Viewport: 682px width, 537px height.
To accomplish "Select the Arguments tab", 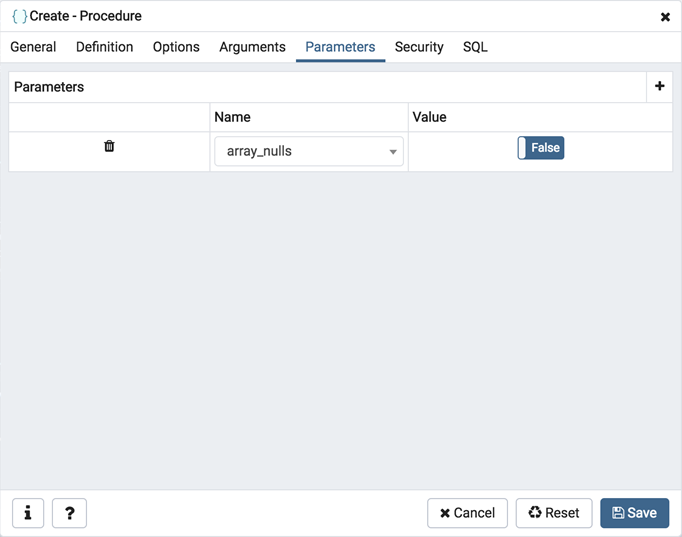I will coord(252,47).
